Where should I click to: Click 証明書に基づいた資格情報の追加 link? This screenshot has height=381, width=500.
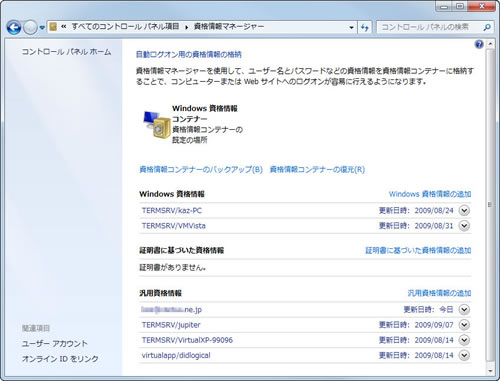coord(418,250)
